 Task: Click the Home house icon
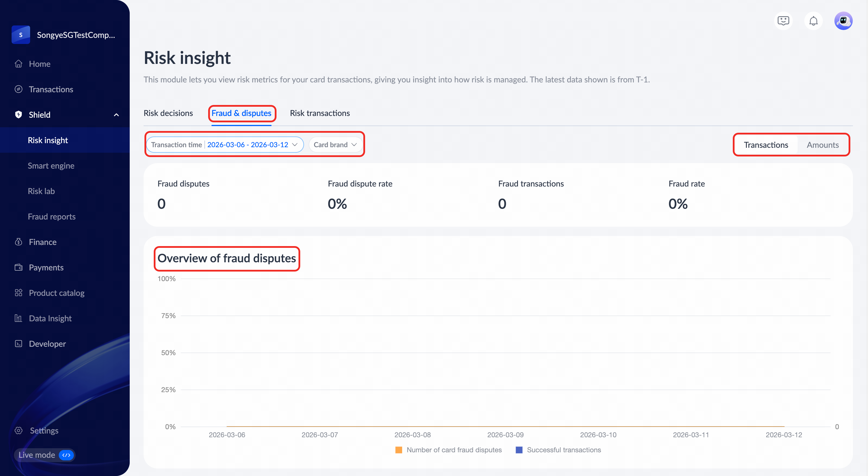19,64
